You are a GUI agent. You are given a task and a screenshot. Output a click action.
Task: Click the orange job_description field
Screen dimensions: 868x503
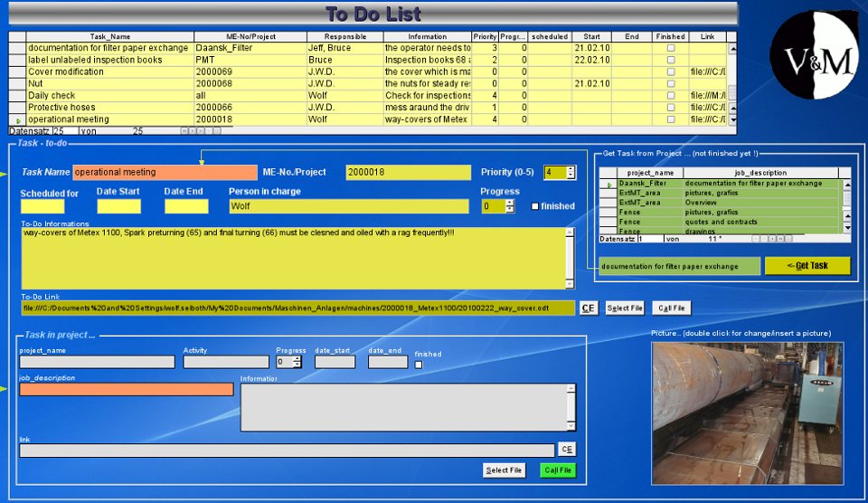point(127,389)
